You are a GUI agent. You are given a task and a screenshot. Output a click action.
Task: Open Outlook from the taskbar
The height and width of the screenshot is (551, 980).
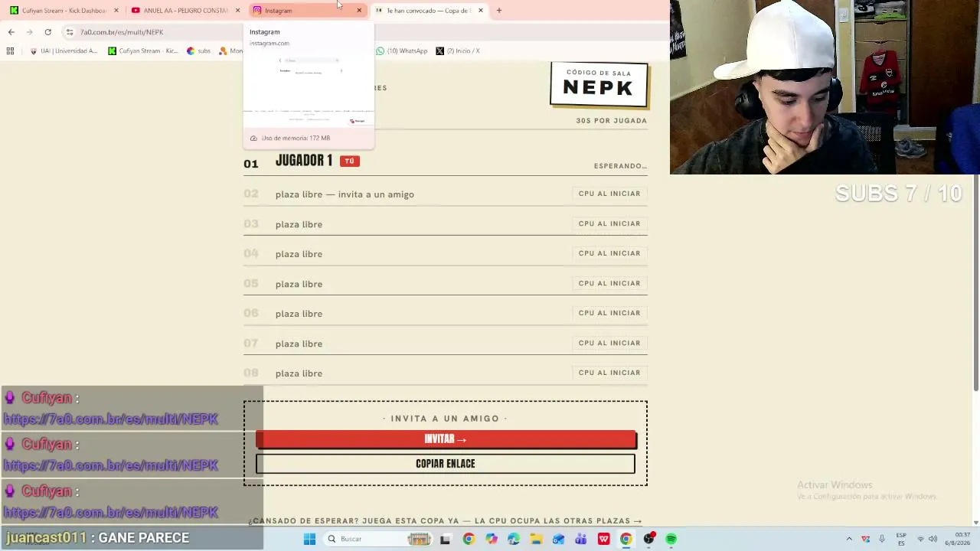click(x=558, y=539)
